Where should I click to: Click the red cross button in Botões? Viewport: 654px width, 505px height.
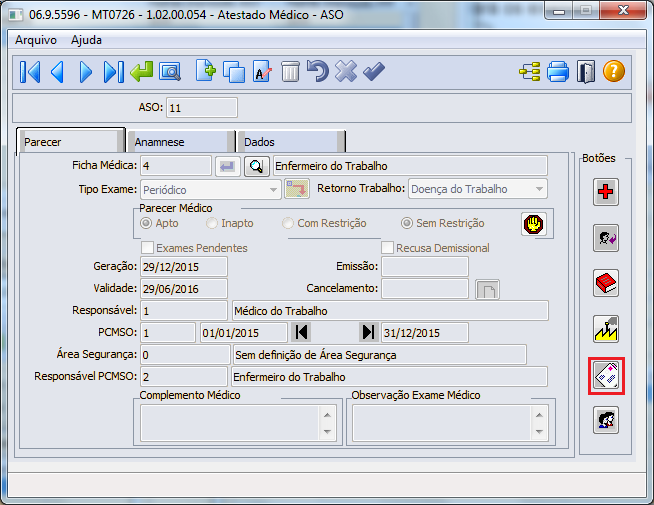point(606,192)
